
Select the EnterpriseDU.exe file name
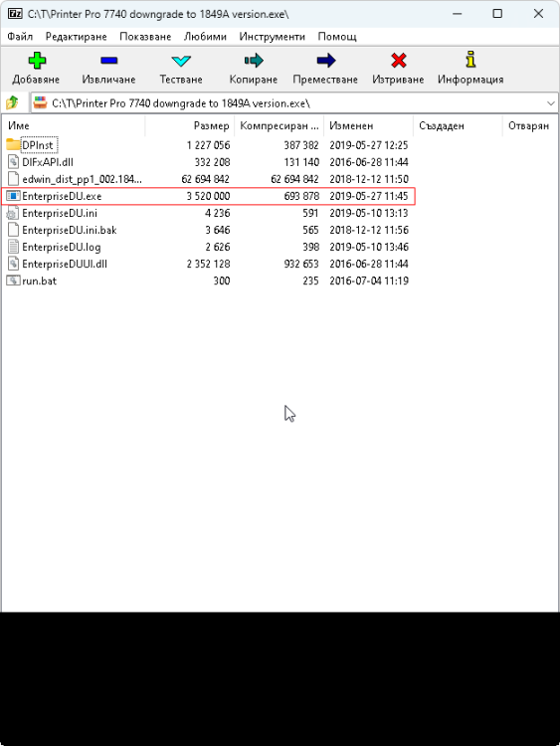(62, 196)
